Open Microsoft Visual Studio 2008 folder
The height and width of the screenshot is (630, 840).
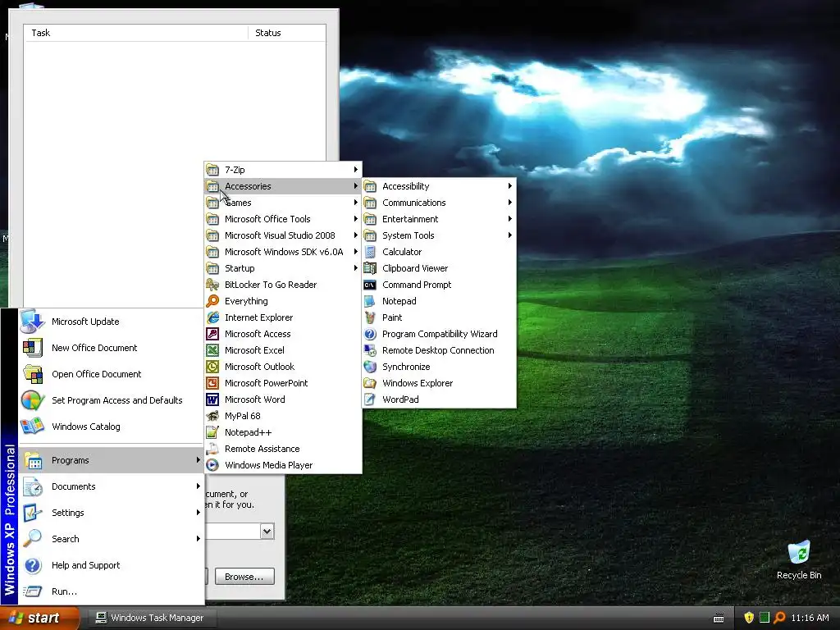click(x=283, y=235)
